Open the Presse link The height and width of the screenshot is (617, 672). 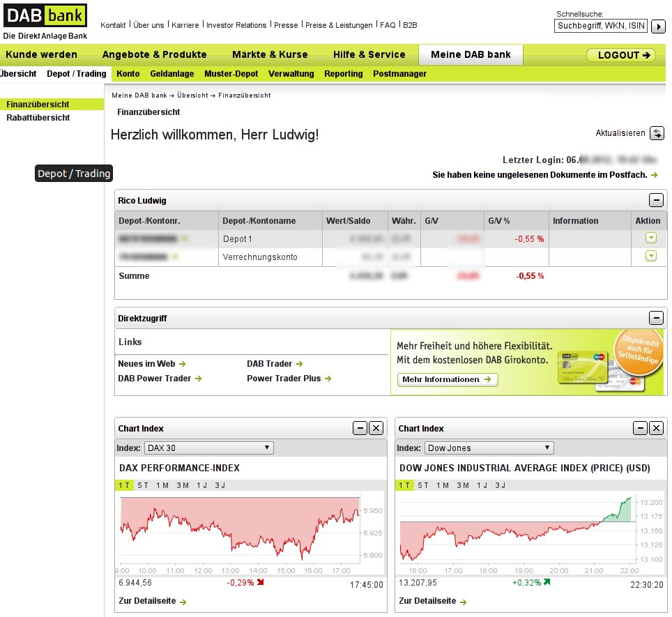point(286,25)
